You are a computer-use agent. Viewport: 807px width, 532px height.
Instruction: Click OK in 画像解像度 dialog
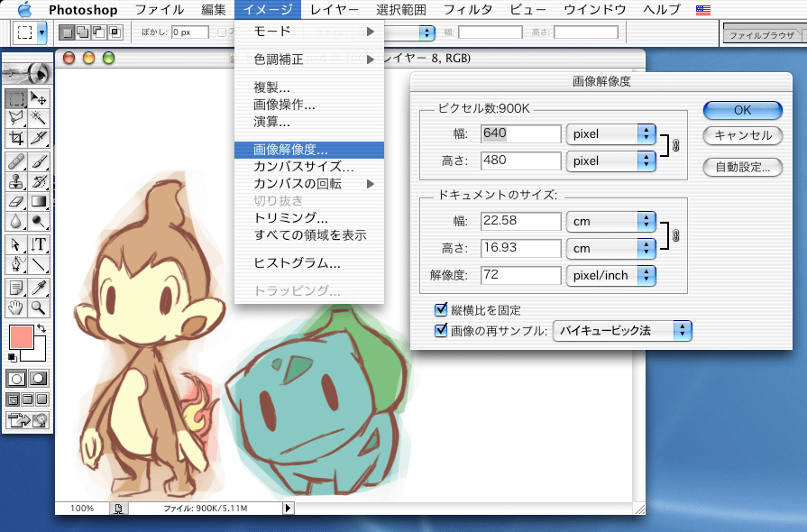click(743, 110)
